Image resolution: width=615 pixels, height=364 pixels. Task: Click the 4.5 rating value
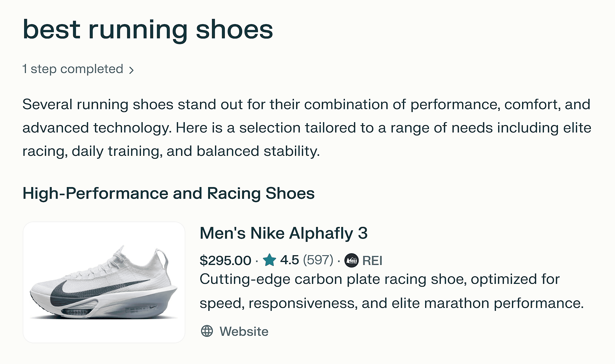coord(289,260)
